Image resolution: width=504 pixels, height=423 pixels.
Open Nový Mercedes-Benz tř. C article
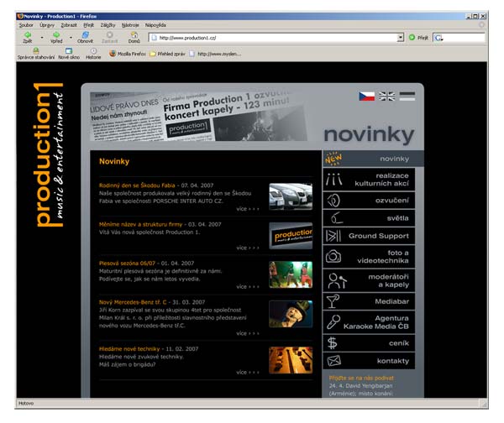point(133,302)
